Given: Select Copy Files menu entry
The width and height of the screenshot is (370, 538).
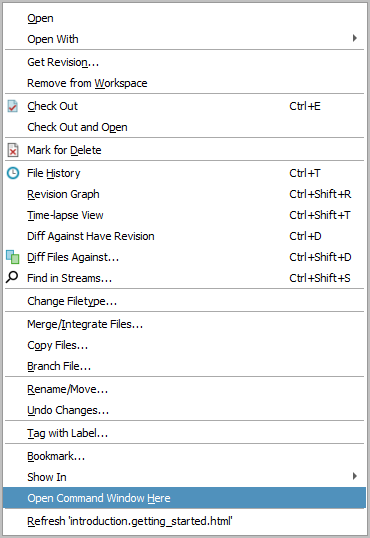Looking at the screenshot, I should pos(184,345).
